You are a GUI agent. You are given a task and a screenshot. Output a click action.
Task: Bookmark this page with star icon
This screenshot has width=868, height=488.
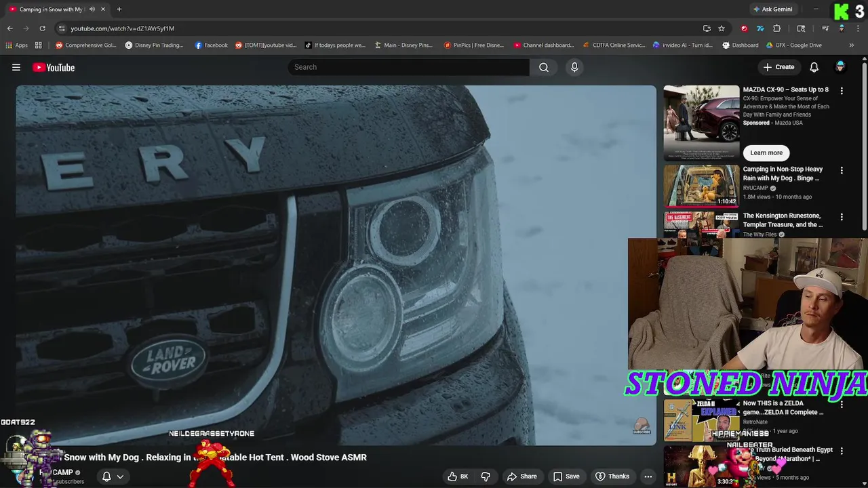[x=722, y=28]
